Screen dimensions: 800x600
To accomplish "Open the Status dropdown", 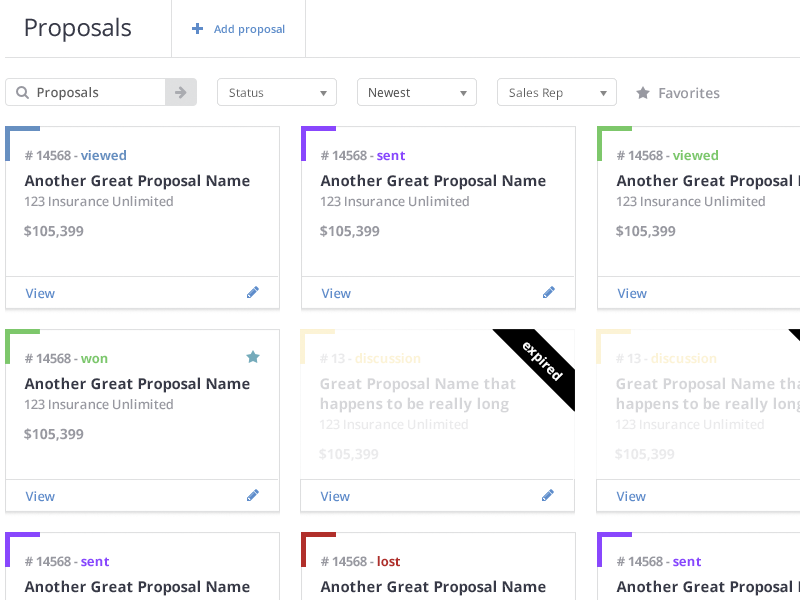I will pyautogui.click(x=277, y=92).
